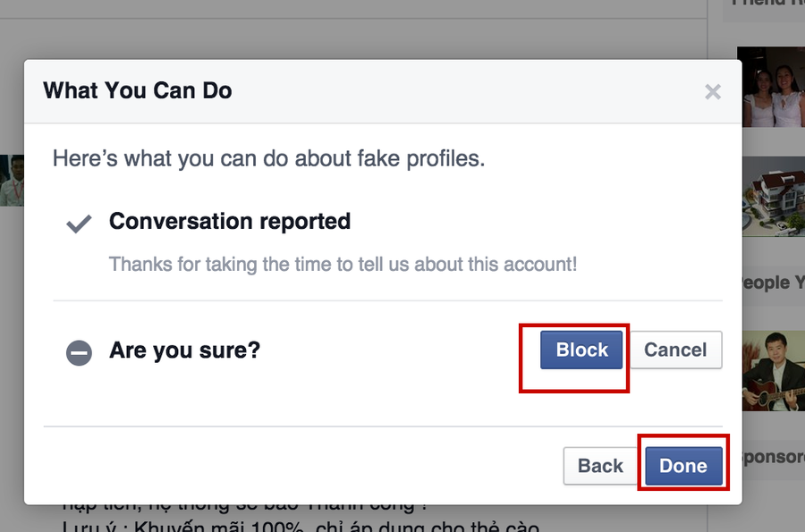Close the What You Can Do dialog

coord(713,91)
